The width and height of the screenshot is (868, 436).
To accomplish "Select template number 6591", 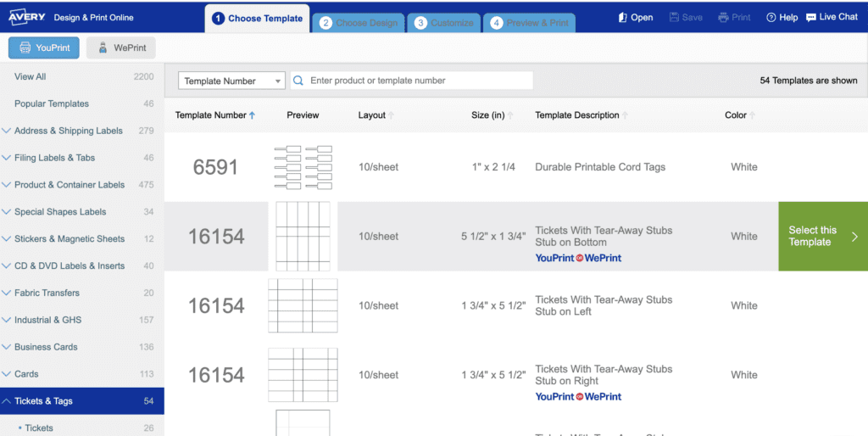I will coord(215,167).
